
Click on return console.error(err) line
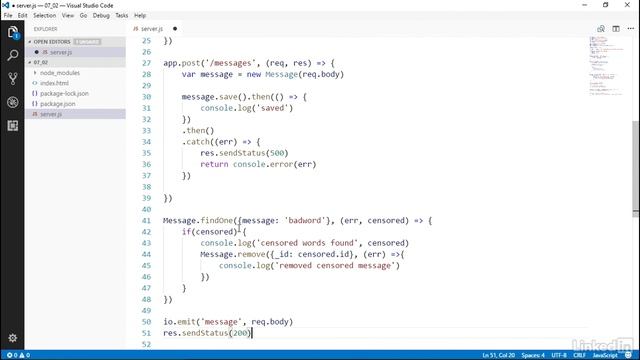pos(258,164)
